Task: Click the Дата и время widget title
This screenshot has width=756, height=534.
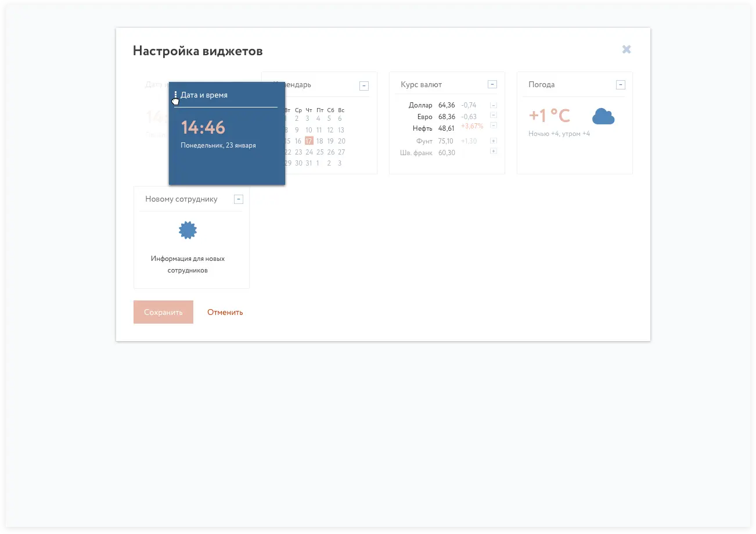Action: (x=204, y=95)
